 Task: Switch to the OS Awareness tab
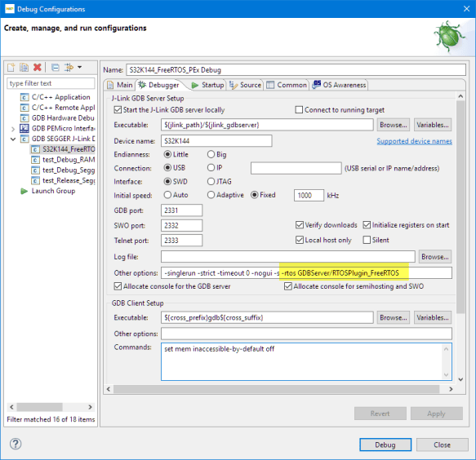click(x=340, y=85)
